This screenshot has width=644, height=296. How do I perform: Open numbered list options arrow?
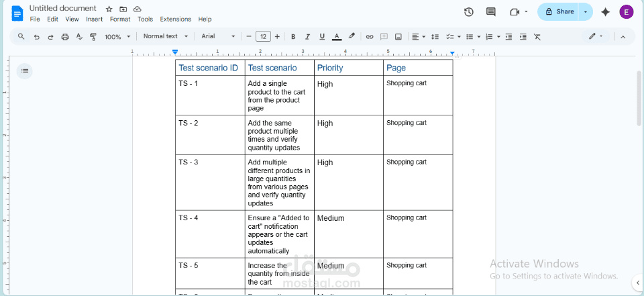pyautogui.click(x=498, y=37)
